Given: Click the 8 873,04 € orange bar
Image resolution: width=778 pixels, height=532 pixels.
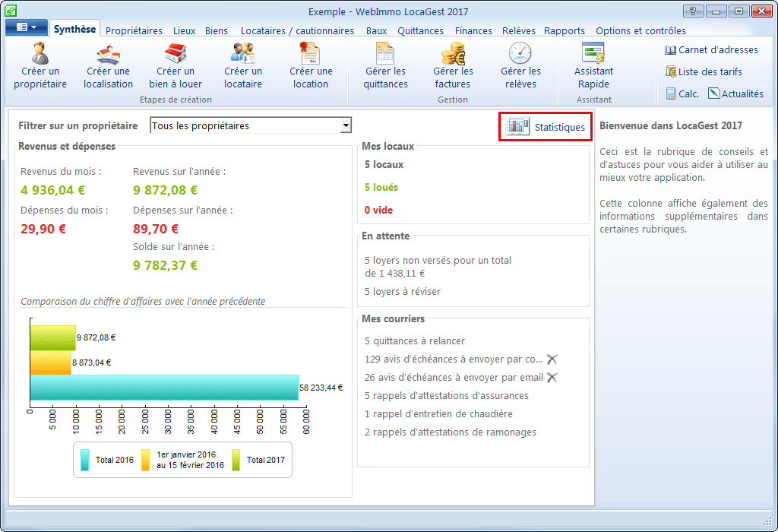Looking at the screenshot, I should pyautogui.click(x=51, y=363).
